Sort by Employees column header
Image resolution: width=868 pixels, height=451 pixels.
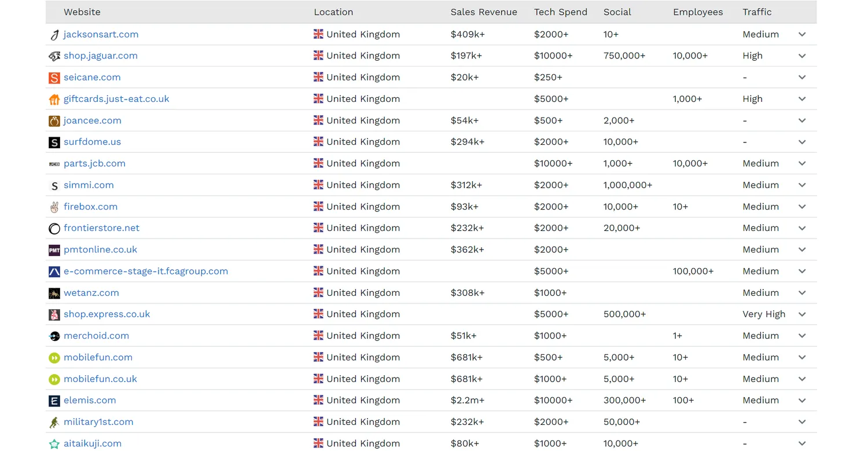click(x=698, y=12)
